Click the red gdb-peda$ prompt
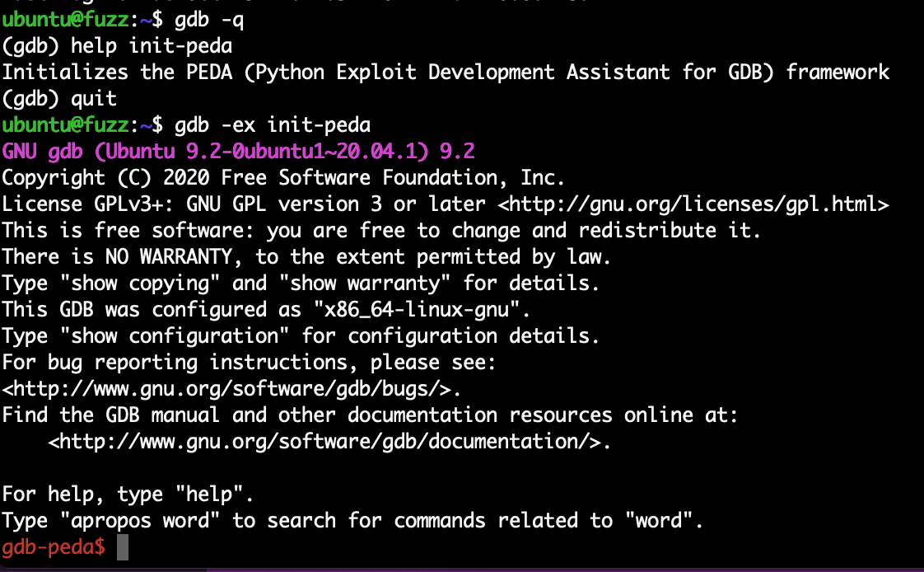This screenshot has height=572, width=924. point(53,546)
